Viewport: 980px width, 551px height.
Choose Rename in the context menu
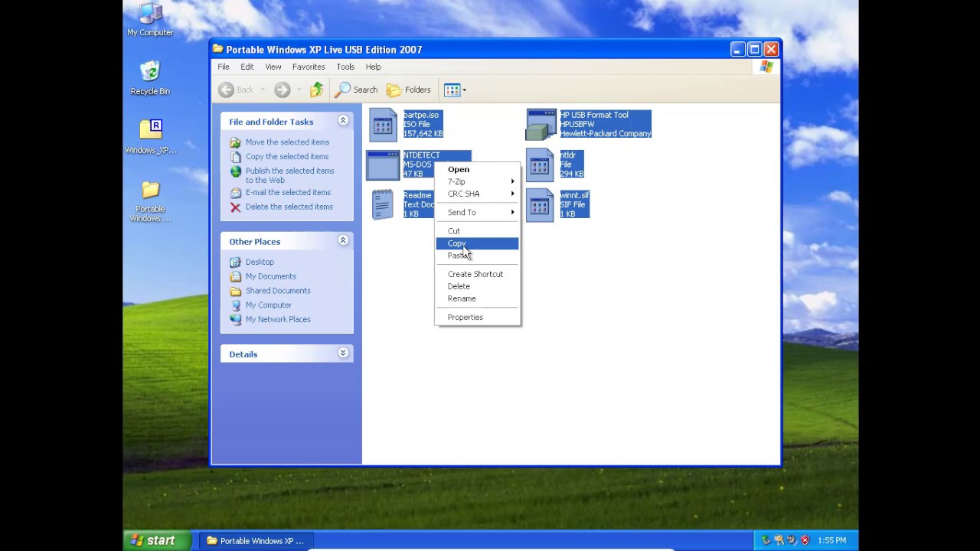click(x=478, y=298)
